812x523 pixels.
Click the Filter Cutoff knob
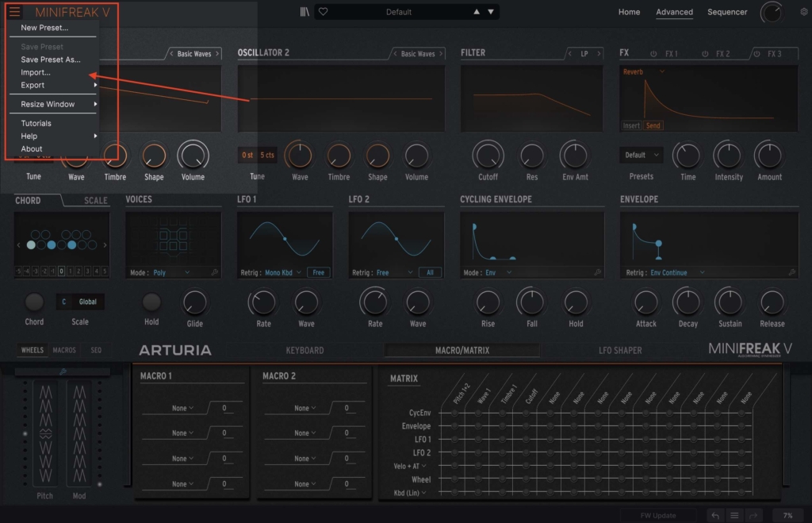coord(488,155)
